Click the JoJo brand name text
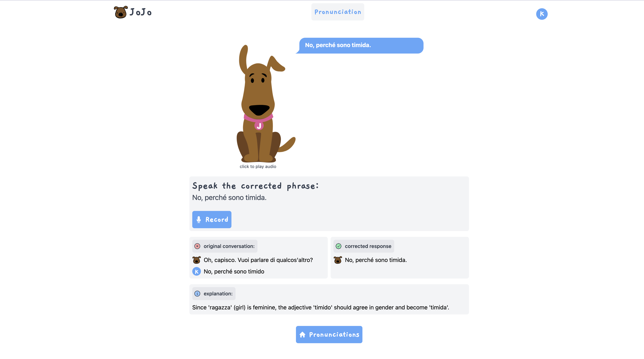 point(141,12)
